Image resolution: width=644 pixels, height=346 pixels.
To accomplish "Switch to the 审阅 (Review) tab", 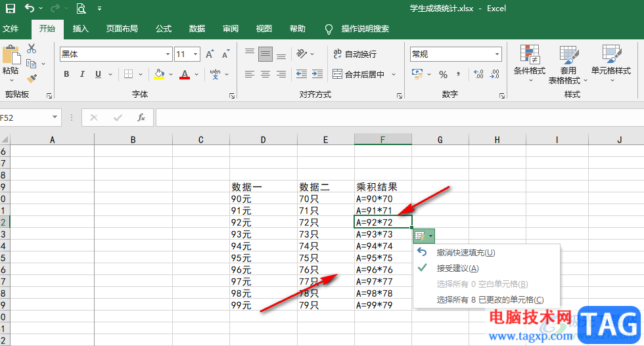I will (231, 28).
